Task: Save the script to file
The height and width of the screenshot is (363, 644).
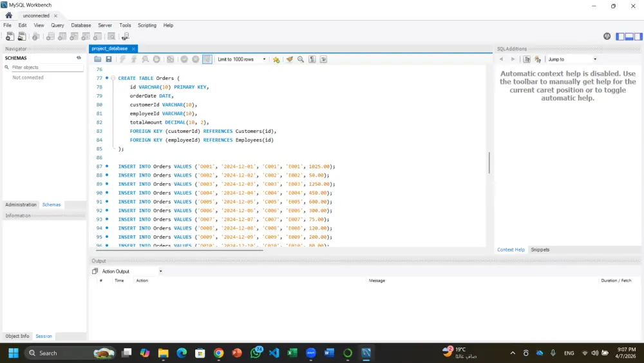Action: tap(109, 59)
